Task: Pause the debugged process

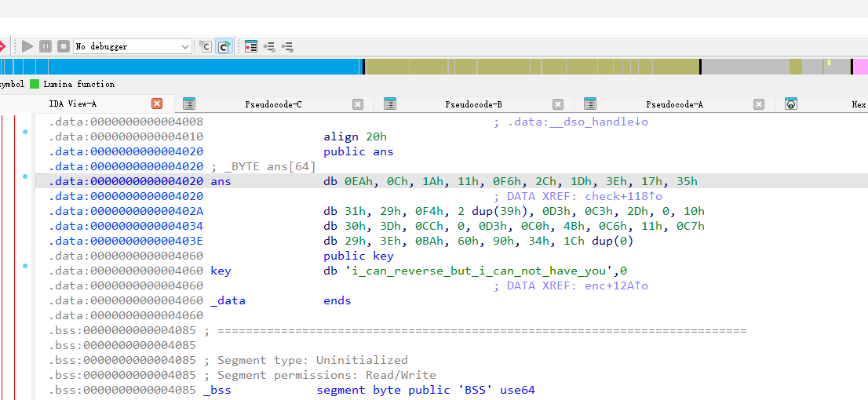Action: tap(46, 46)
